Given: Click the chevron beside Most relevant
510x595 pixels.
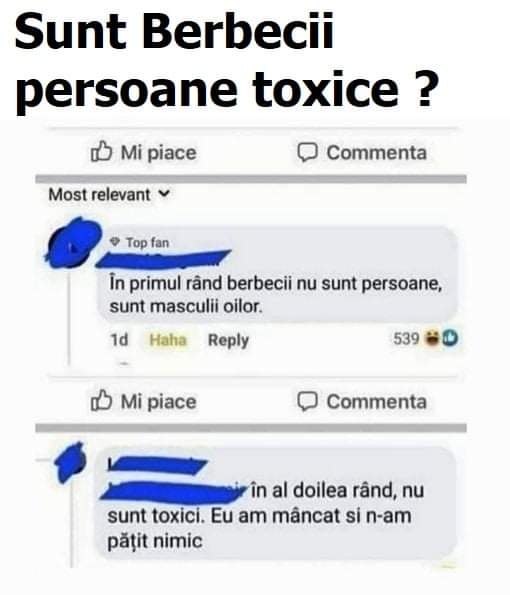Looking at the screenshot, I should (164, 194).
